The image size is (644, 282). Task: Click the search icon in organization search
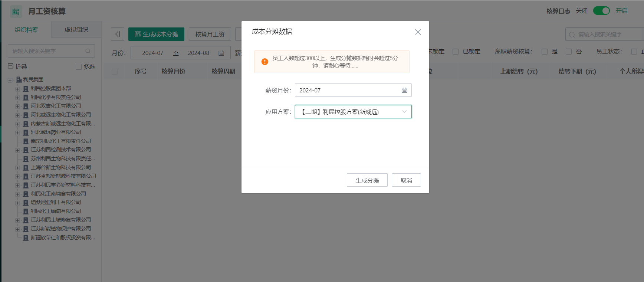[88, 51]
